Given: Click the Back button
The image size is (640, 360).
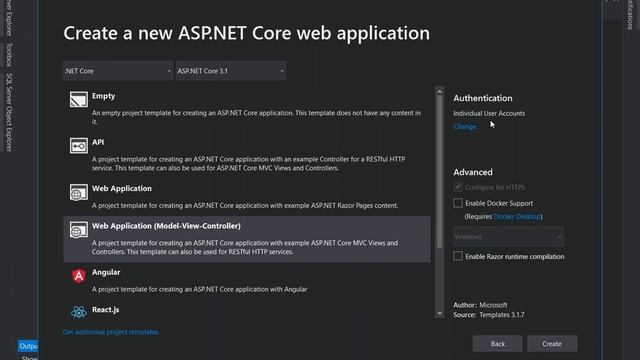Looking at the screenshot, I should click(497, 344).
